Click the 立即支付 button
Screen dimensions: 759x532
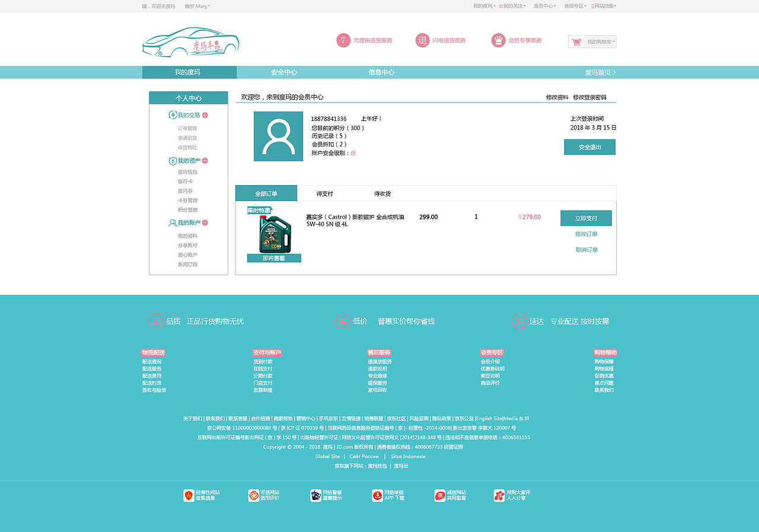point(586,218)
